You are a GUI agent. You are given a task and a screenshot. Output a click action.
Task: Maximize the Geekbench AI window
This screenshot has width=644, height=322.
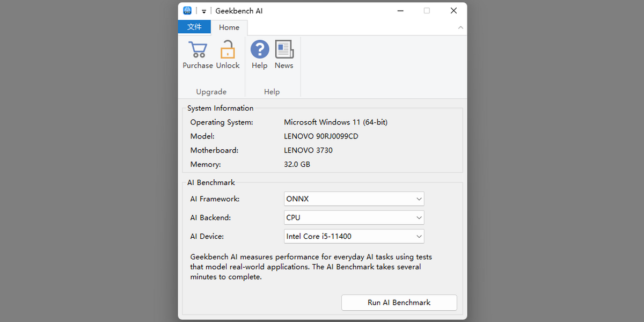(x=427, y=11)
